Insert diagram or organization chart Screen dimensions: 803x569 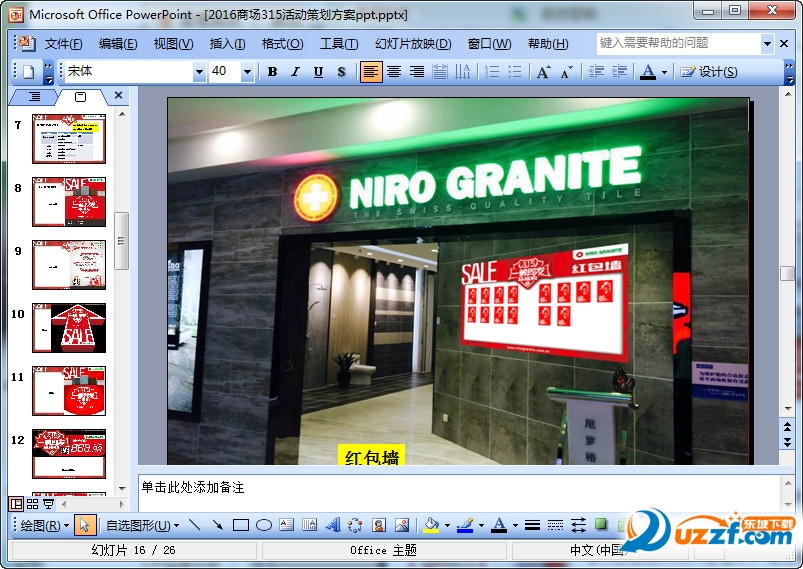(355, 525)
